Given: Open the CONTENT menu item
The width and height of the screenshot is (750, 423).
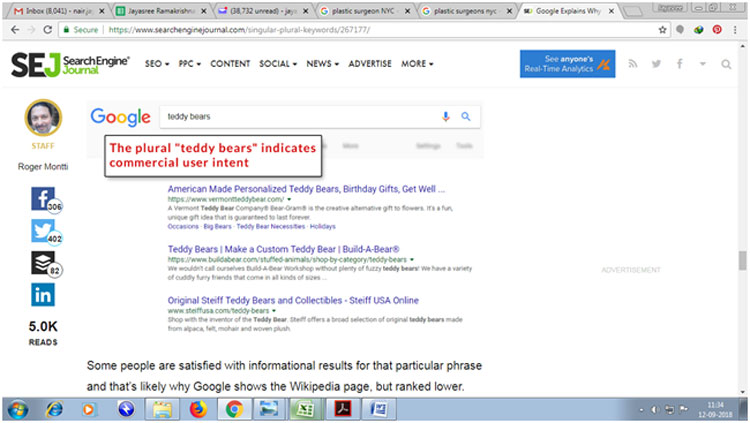Looking at the screenshot, I should [x=230, y=64].
